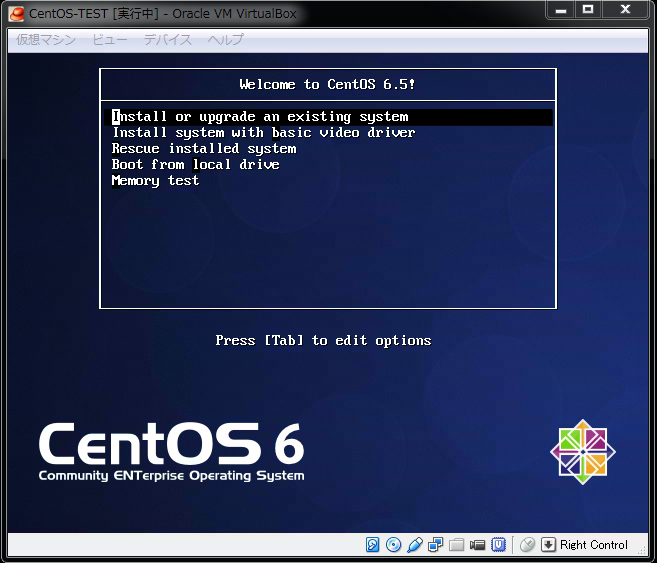Click the mouse integration status icon
This screenshot has width=657, height=563.
pyautogui.click(x=528, y=545)
